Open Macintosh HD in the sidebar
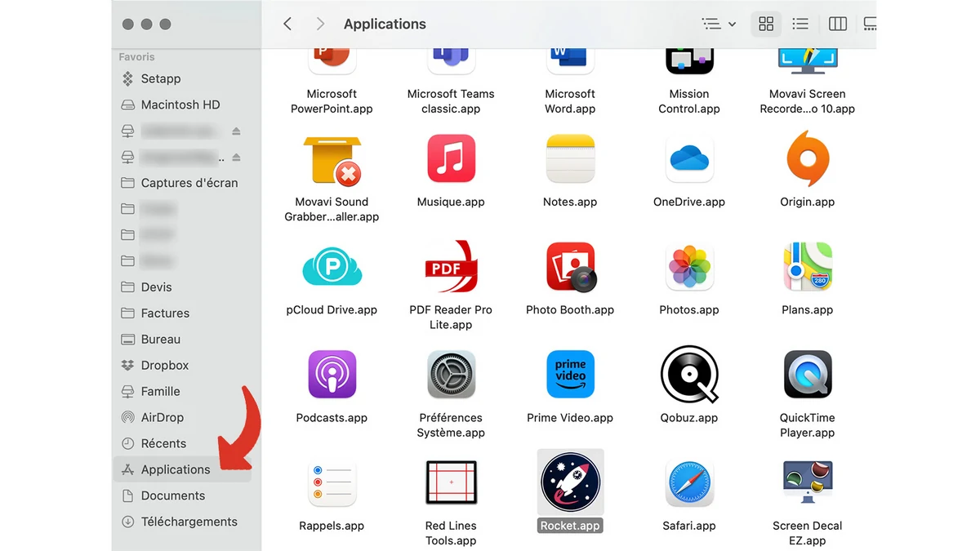The image size is (980, 551). coord(181,104)
